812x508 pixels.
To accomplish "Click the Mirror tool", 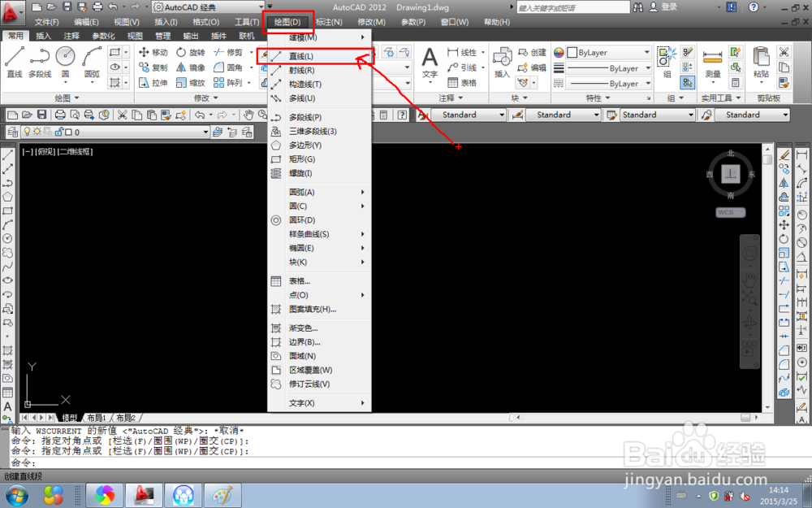I will [x=190, y=67].
